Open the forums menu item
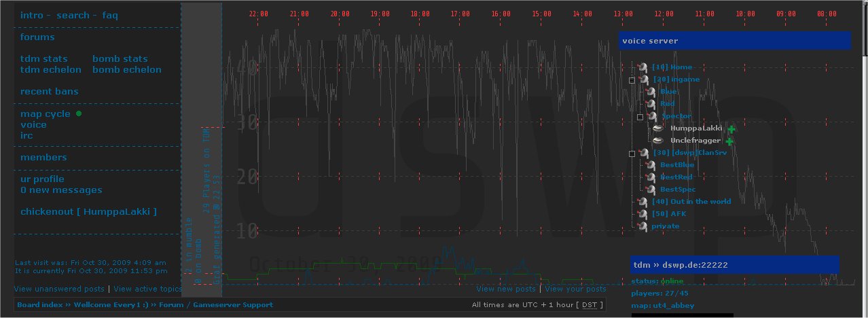 coord(37,37)
